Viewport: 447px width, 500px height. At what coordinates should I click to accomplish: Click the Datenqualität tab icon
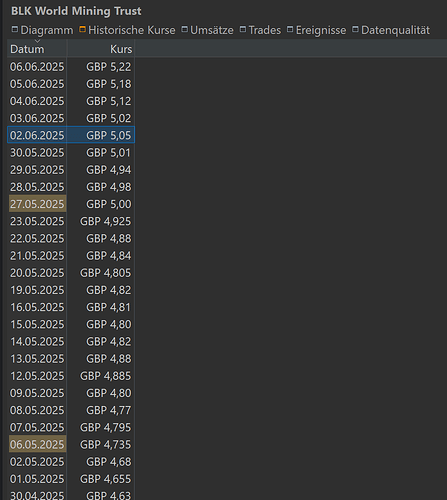click(x=355, y=30)
